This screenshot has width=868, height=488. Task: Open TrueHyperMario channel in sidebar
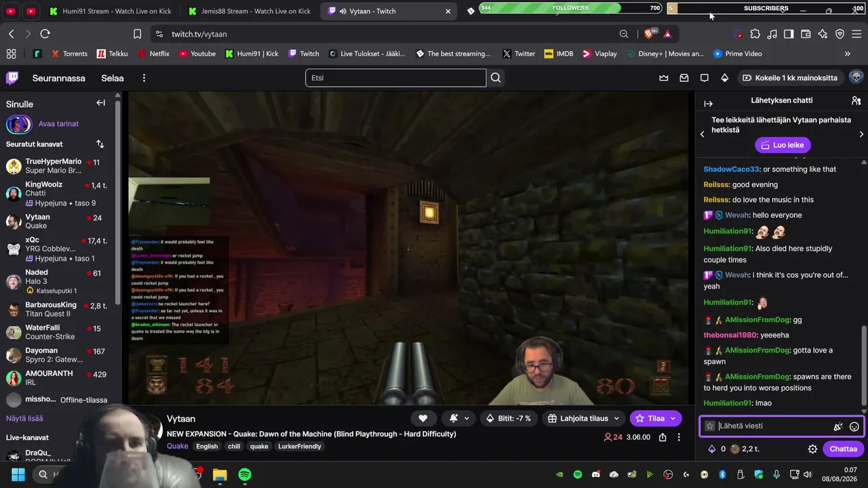tap(60, 166)
